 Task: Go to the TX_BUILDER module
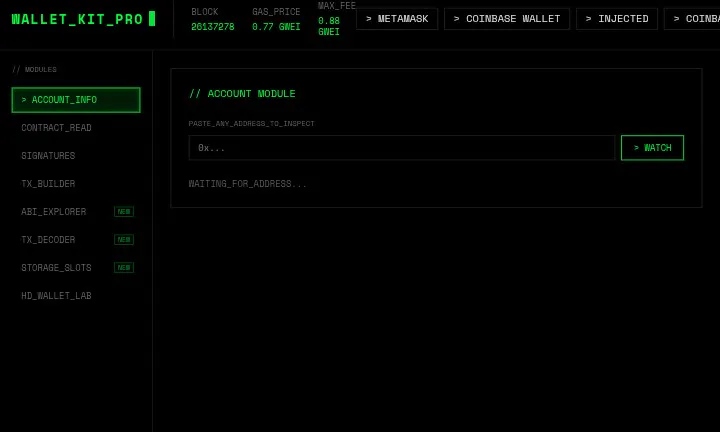[76, 184]
